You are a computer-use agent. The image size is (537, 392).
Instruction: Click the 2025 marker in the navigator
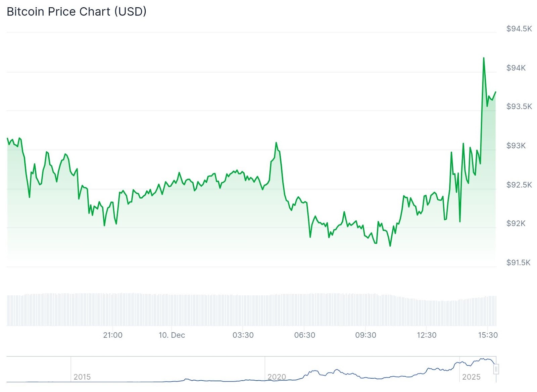[x=471, y=377]
